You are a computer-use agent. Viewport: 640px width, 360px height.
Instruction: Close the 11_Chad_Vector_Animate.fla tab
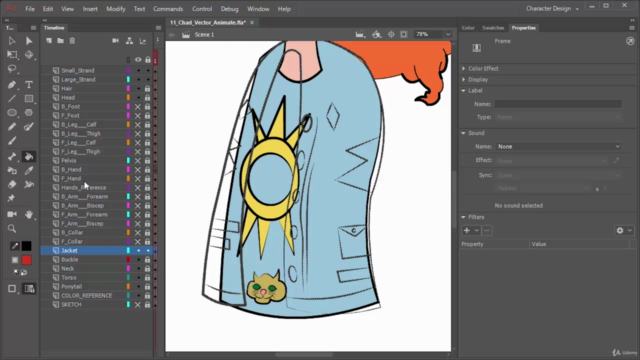(x=252, y=22)
